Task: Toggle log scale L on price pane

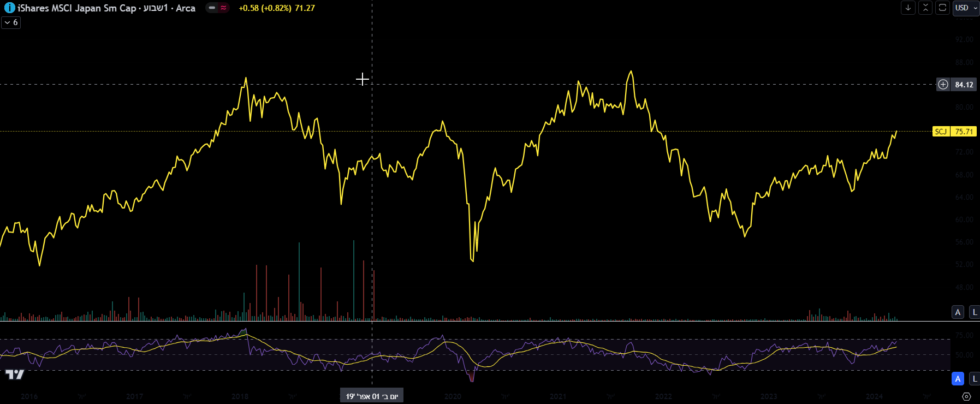Action: click(x=975, y=312)
